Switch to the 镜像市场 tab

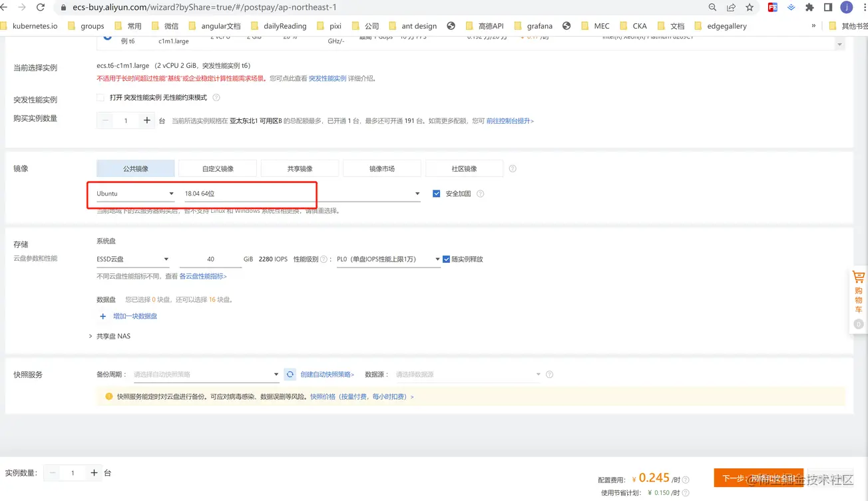pyautogui.click(x=382, y=168)
